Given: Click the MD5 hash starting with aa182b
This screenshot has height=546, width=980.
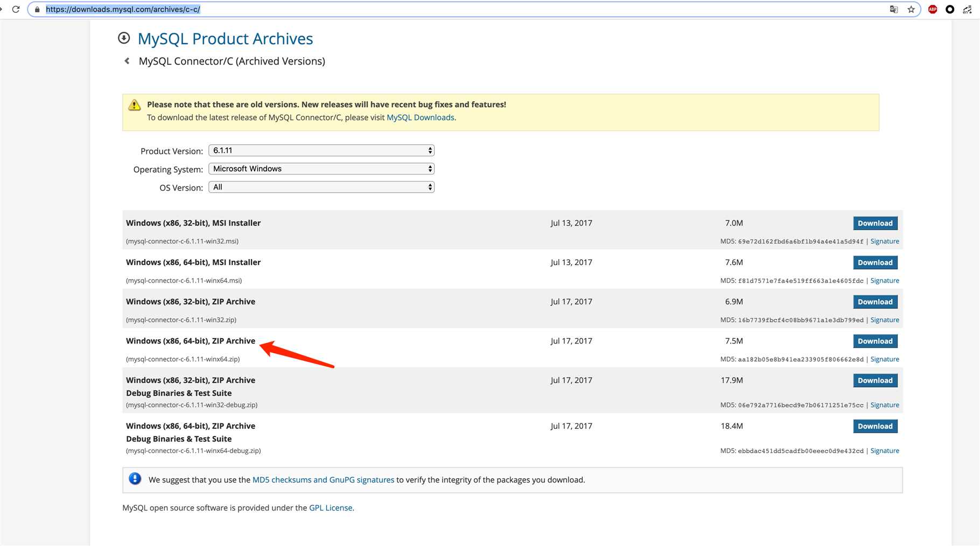Looking at the screenshot, I should pyautogui.click(x=800, y=359).
